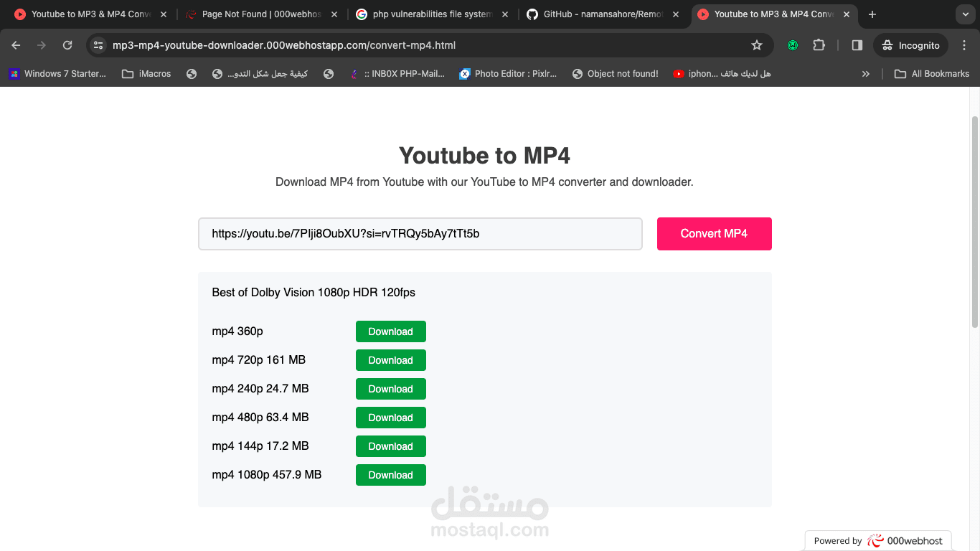The width and height of the screenshot is (980, 551).
Task: Open the All Bookmarks folder
Action: click(932, 74)
